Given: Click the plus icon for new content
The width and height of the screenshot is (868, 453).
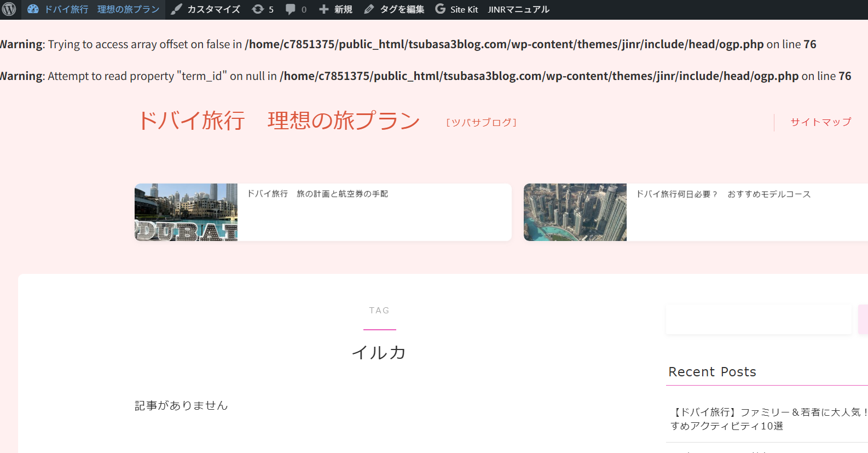Looking at the screenshot, I should coord(324,9).
